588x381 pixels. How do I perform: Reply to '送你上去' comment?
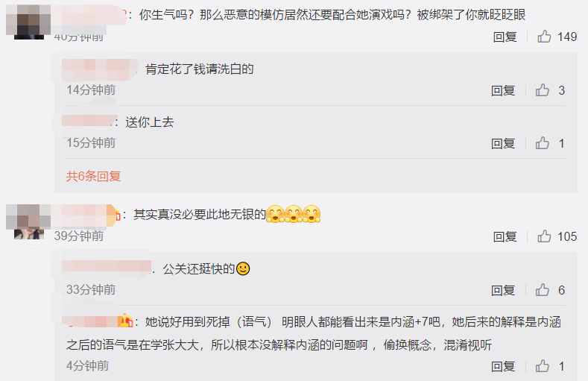[x=503, y=143]
